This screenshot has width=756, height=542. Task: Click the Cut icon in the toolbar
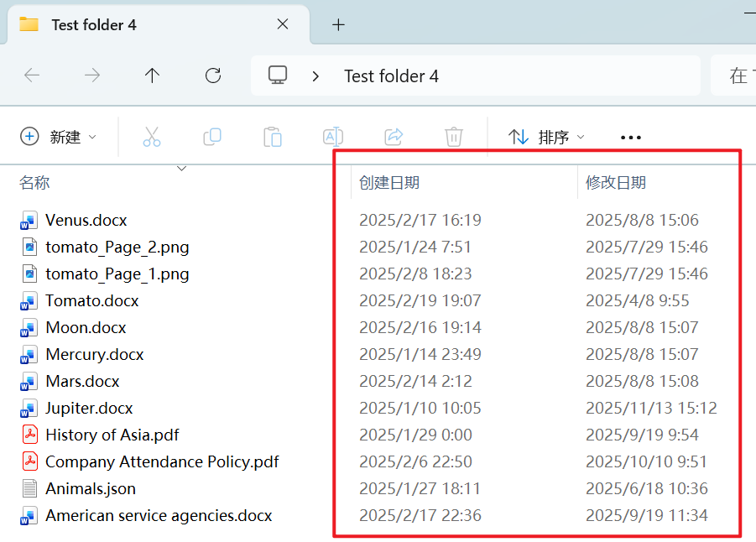[x=151, y=136]
